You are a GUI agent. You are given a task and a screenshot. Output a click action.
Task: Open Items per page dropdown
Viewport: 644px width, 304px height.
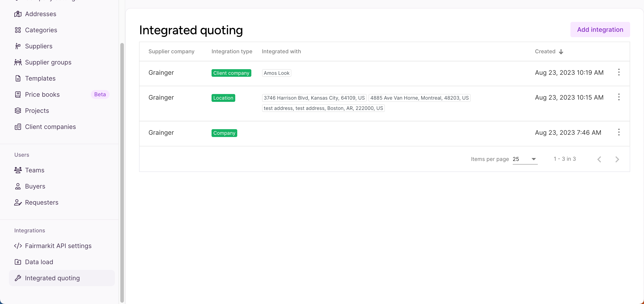(525, 159)
